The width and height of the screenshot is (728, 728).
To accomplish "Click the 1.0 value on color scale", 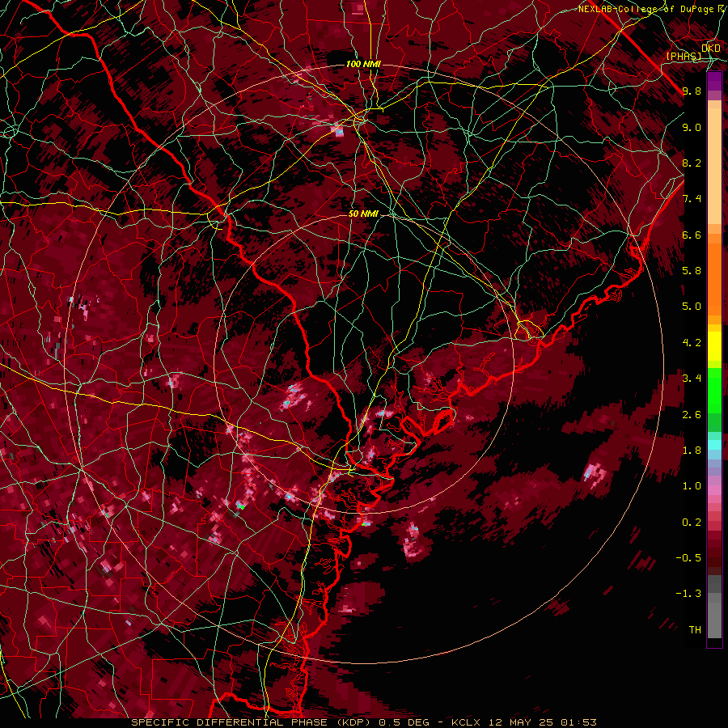I will (692, 486).
